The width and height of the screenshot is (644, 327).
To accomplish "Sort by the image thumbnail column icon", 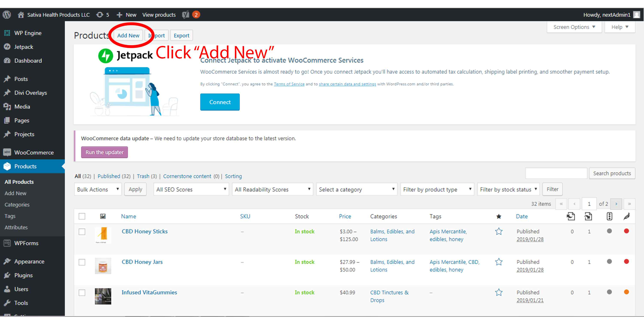I will tap(103, 216).
